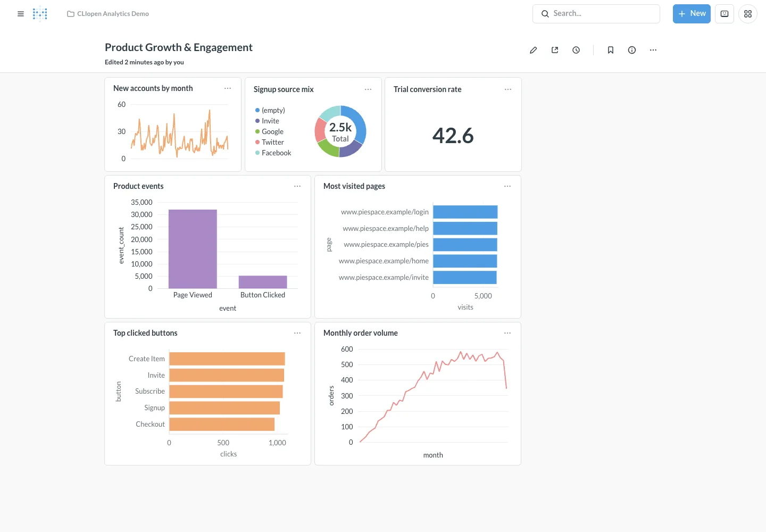Open the clock icon in the dashboard header

pyautogui.click(x=576, y=50)
